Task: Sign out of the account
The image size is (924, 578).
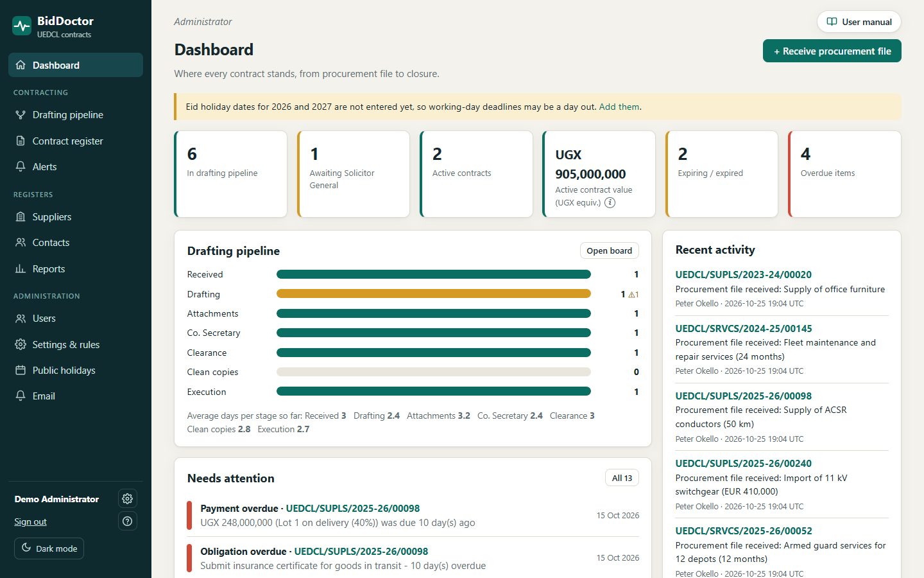Action: (31, 521)
